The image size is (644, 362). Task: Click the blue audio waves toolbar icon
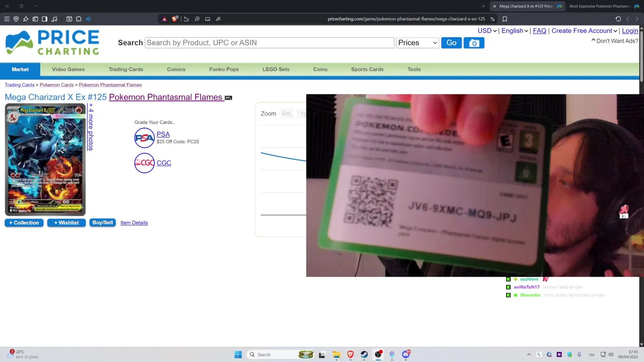click(x=88, y=19)
